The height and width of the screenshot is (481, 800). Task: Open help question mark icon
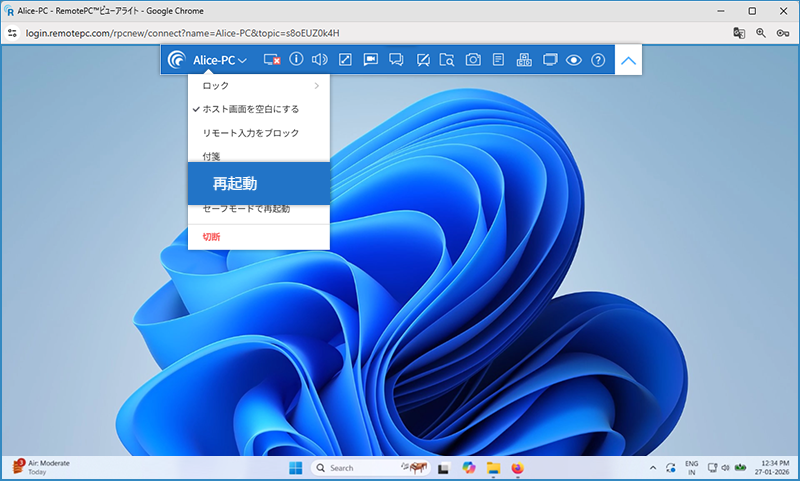click(x=598, y=60)
